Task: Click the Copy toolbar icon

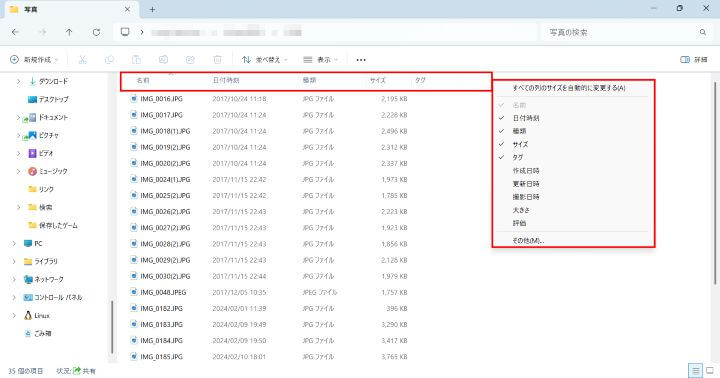Action: pos(109,60)
